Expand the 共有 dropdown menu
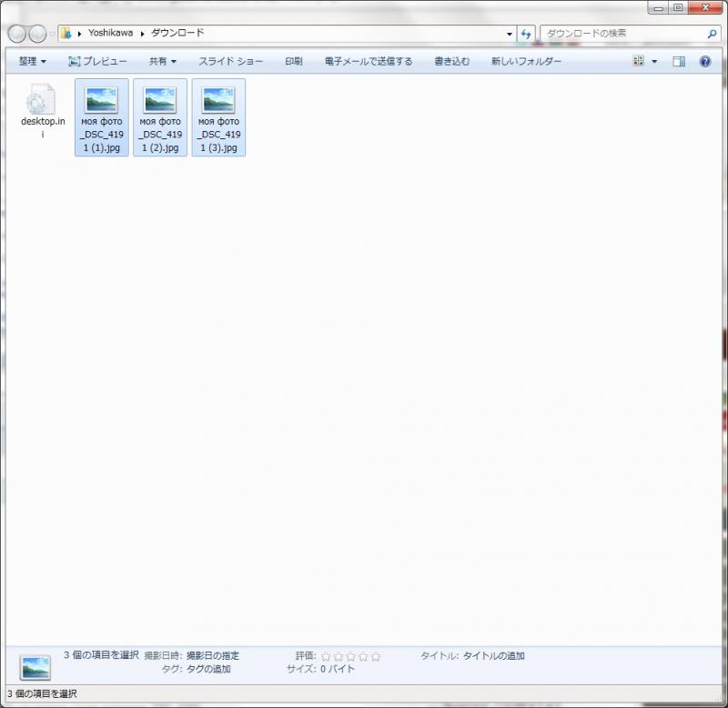 pos(163,61)
